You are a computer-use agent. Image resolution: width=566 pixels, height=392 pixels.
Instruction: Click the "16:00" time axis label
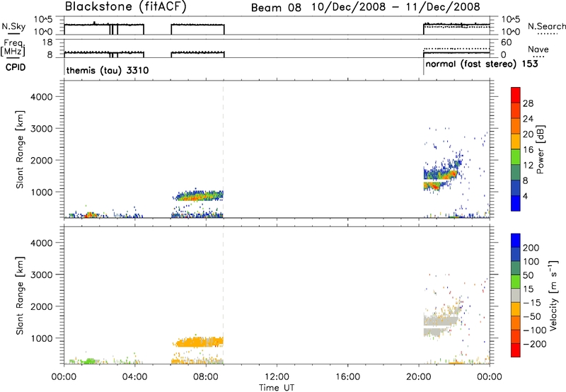point(347,377)
